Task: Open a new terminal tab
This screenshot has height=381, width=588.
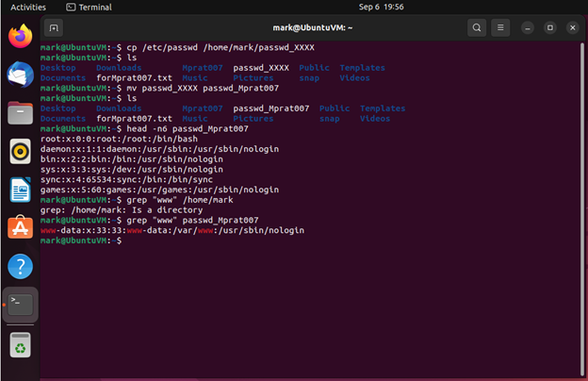Action: [x=54, y=28]
